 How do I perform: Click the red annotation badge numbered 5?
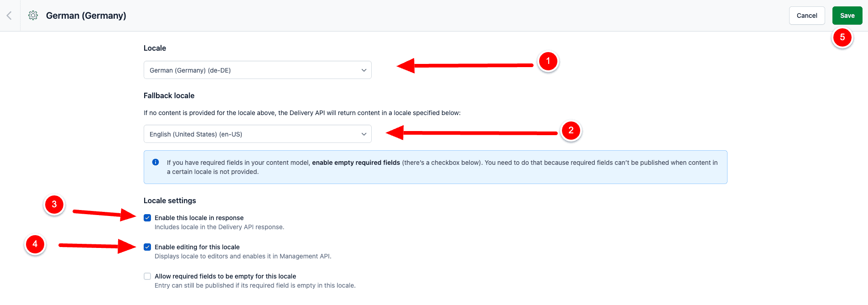(x=842, y=37)
